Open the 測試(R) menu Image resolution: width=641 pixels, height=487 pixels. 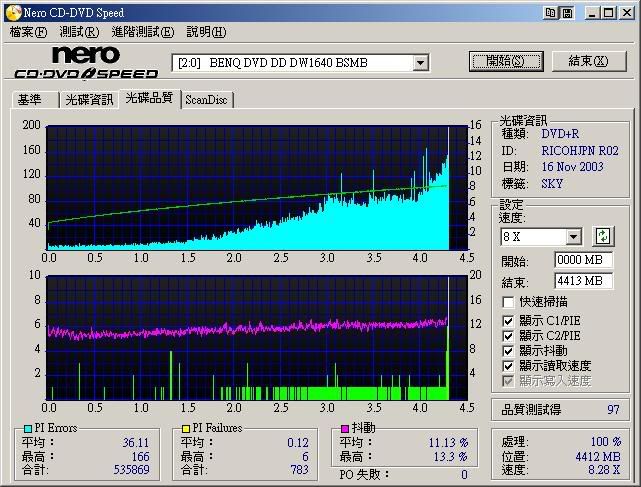tap(79, 32)
